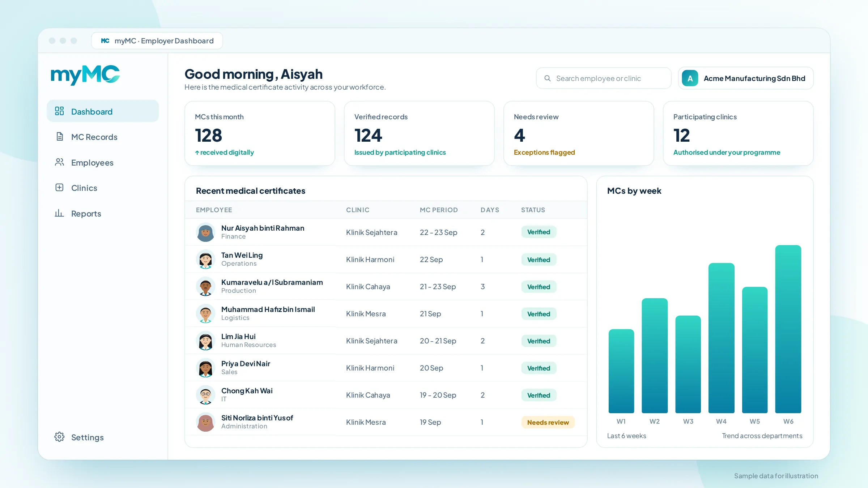Viewport: 868px width, 488px height.
Task: Click the myMC logo in the sidebar
Action: (85, 75)
